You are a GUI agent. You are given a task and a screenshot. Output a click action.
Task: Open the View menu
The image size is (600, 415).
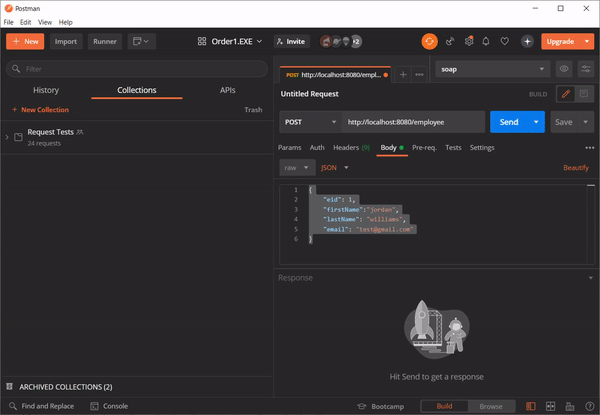tap(45, 22)
